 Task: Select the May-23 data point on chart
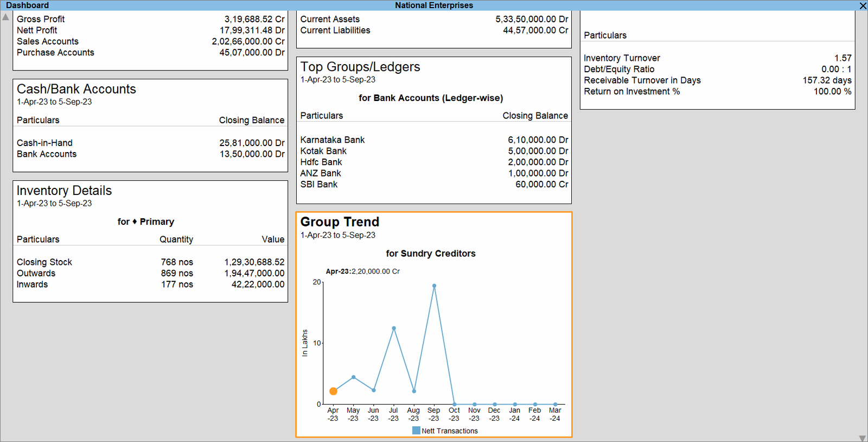click(x=354, y=377)
